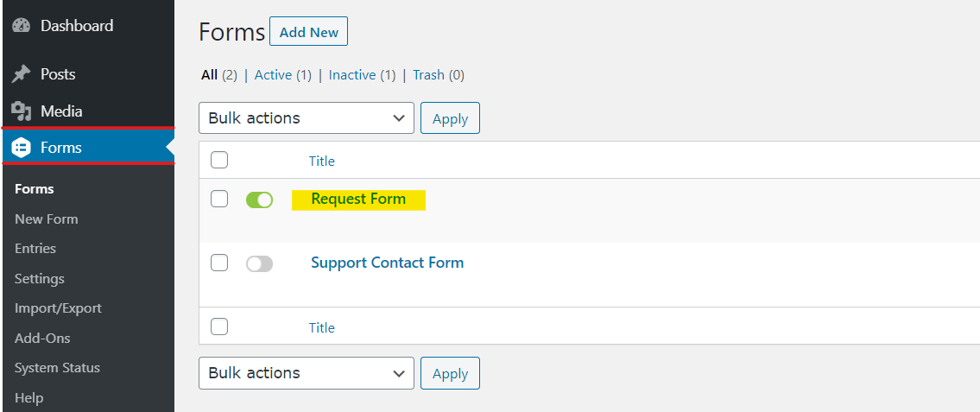Toggle the Request Form active switch off
Screen dimensions: 980x412
pos(259,200)
